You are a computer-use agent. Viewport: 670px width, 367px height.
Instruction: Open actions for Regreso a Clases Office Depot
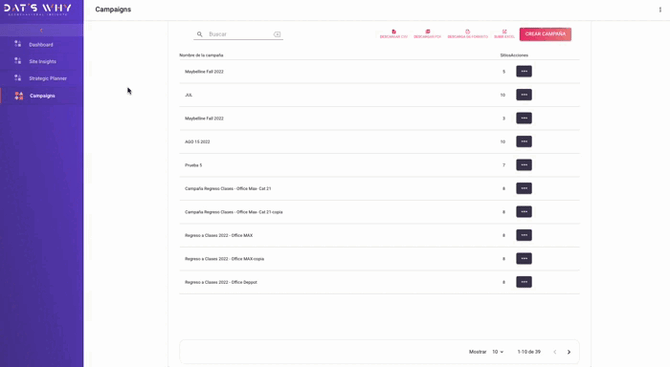click(x=524, y=282)
